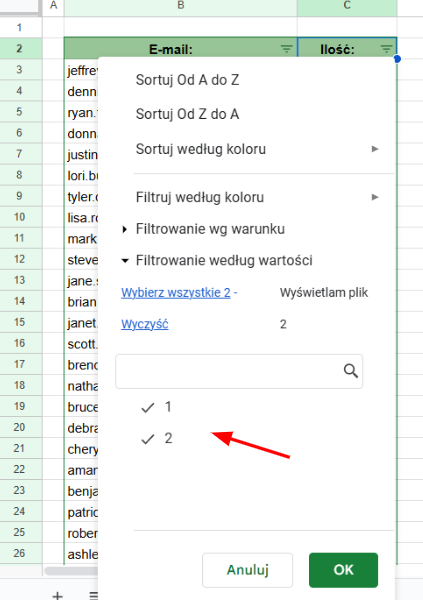This screenshot has height=600, width=423.
Task: Open the filter icon in E-mail header
Action: 286,49
